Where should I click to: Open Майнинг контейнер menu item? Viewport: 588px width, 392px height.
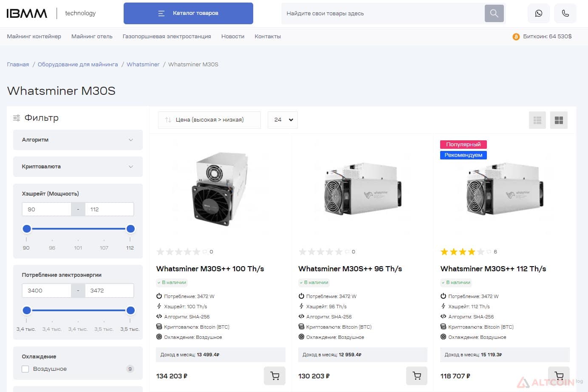pos(34,37)
